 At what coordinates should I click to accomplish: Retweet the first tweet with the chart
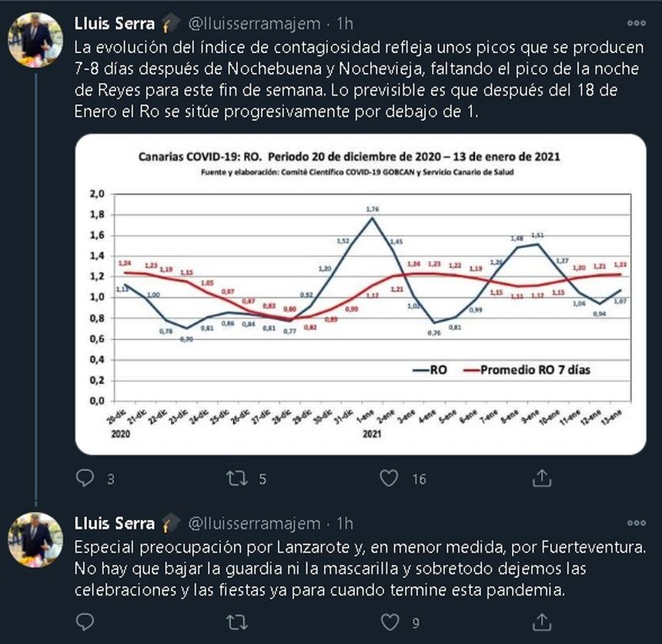tap(236, 479)
